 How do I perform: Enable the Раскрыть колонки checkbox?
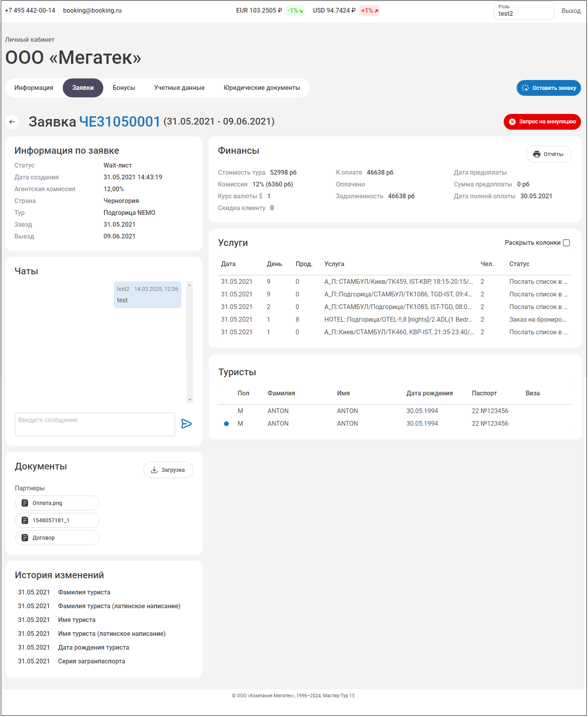point(566,243)
